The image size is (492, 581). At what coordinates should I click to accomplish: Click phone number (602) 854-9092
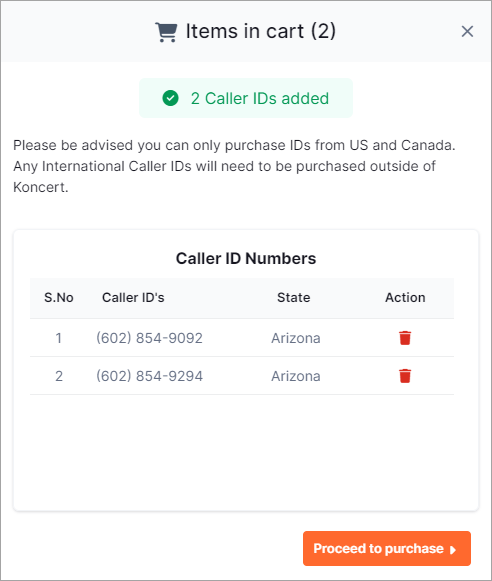coord(149,338)
